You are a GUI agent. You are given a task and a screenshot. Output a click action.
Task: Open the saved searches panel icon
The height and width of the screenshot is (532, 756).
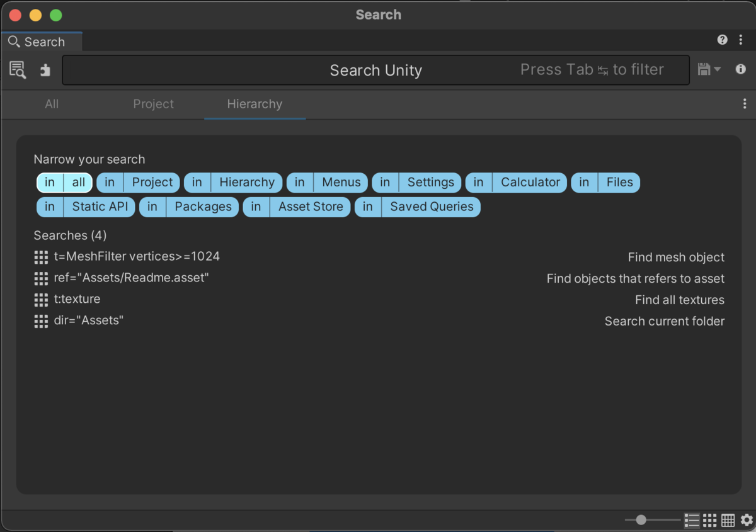18,70
